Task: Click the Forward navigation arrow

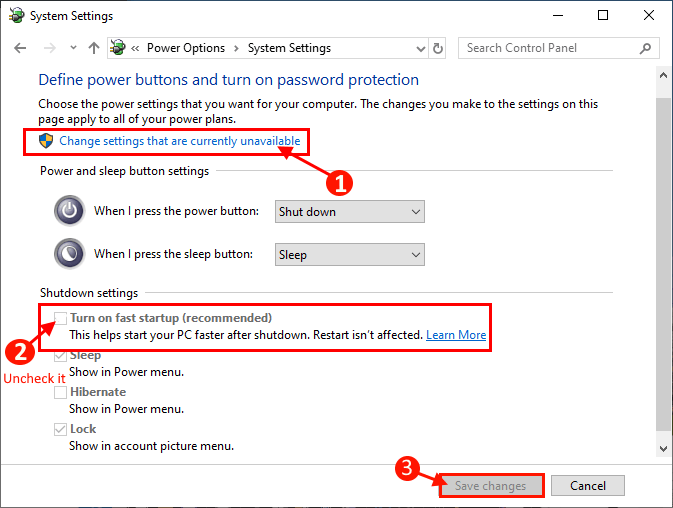Action: (x=49, y=48)
